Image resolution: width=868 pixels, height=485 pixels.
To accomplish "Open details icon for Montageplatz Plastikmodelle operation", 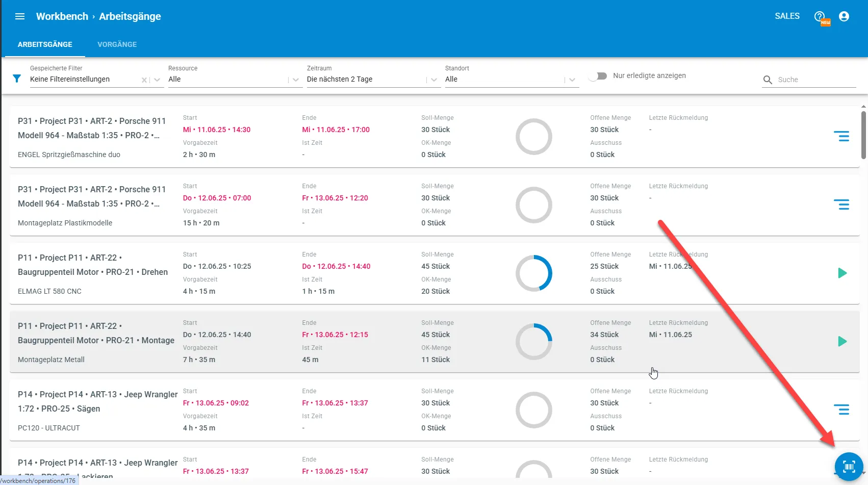I will pyautogui.click(x=841, y=205).
